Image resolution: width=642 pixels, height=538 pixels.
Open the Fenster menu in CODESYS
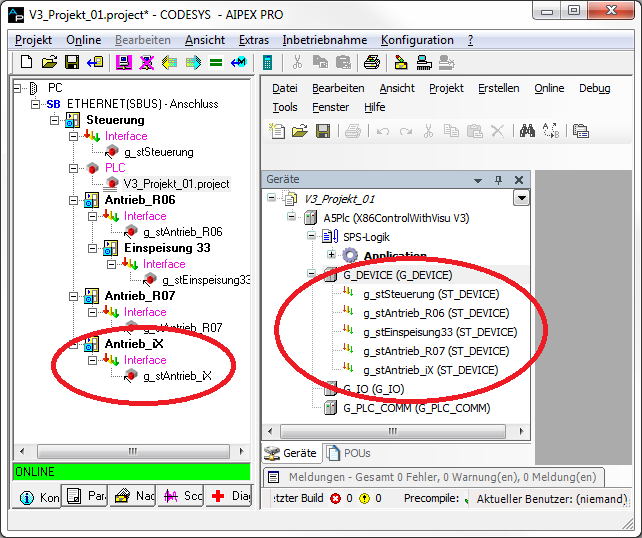330,107
